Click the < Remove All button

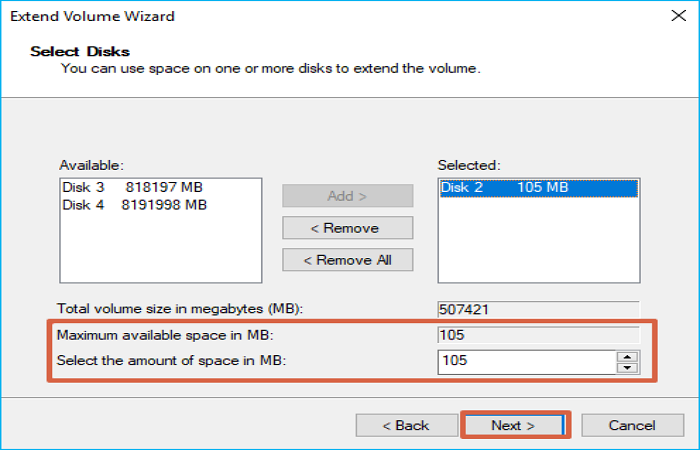click(x=347, y=260)
